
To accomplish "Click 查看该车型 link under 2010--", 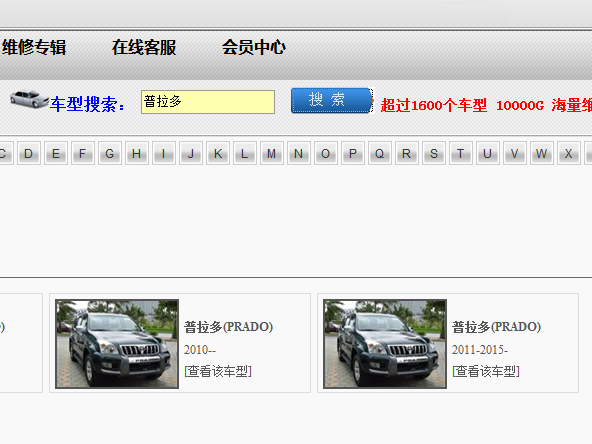I will [x=218, y=372].
